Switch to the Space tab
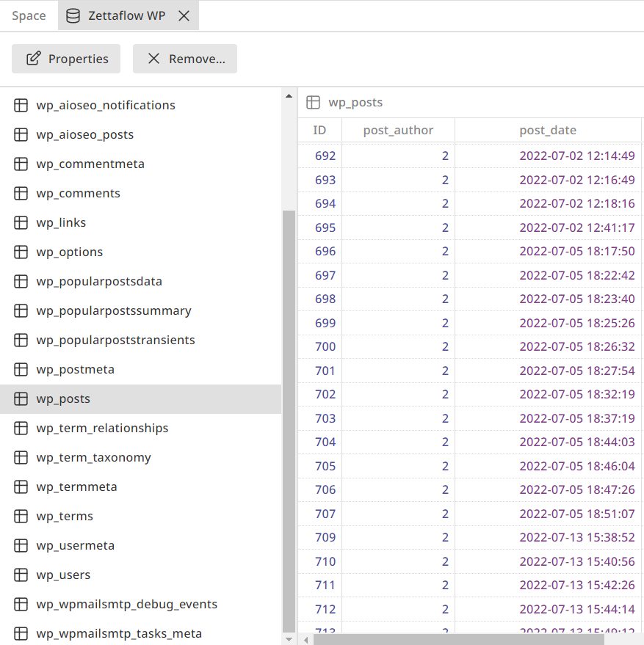644x645 pixels. [x=28, y=15]
